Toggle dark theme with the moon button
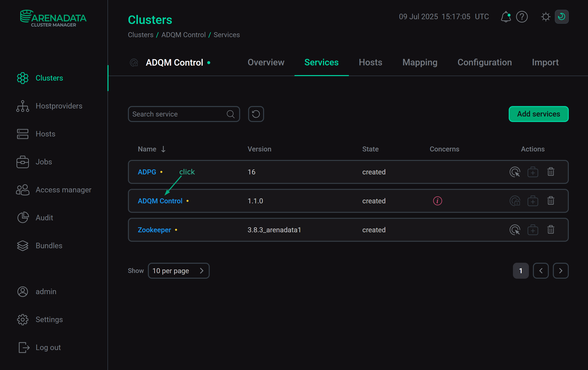The width and height of the screenshot is (588, 370). pos(561,17)
